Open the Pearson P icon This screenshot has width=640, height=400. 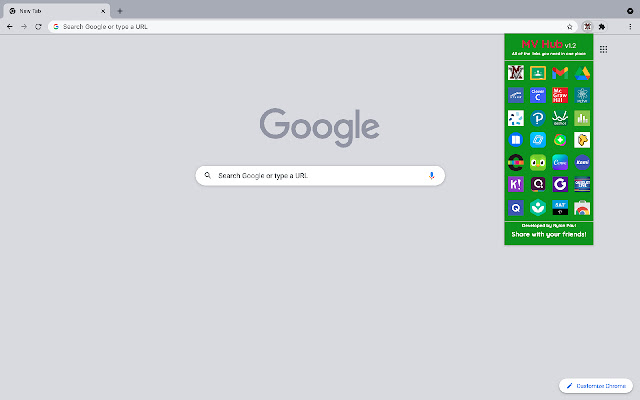pos(538,118)
